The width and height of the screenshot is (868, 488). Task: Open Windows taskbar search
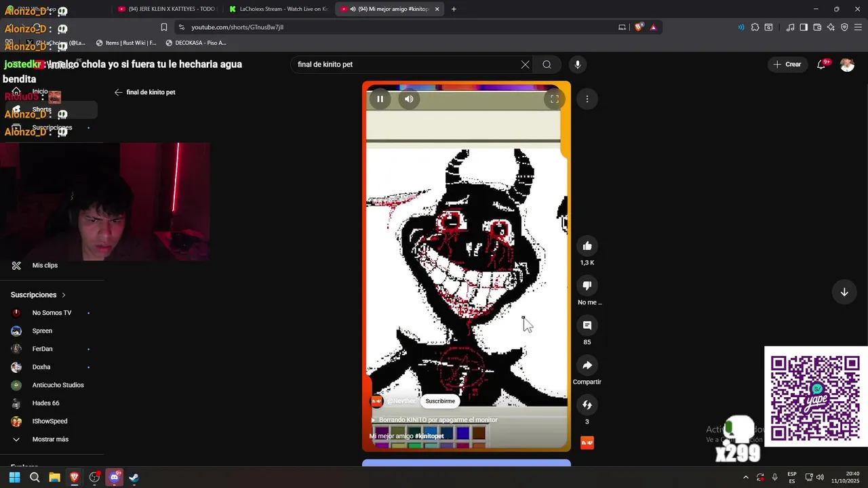[35, 477]
